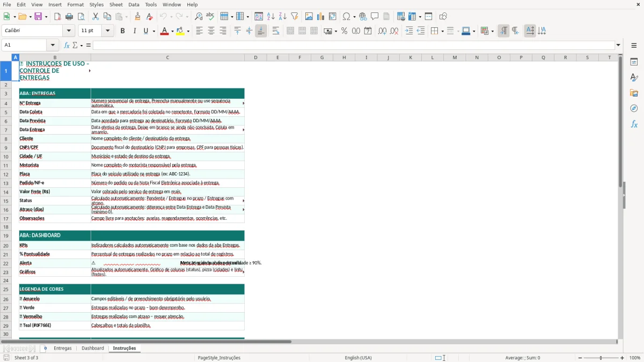Image resolution: width=644 pixels, height=362 pixels.
Task: Click into the formula input line
Action: point(354,45)
